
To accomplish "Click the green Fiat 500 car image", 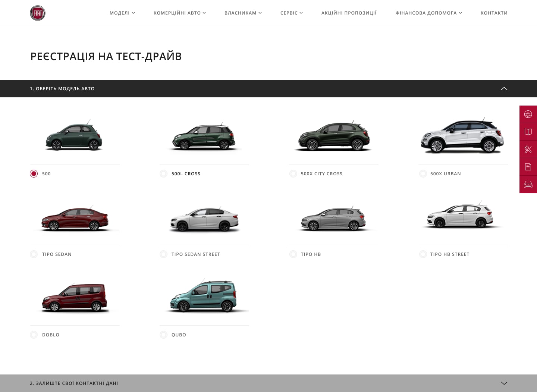I will tap(74, 136).
